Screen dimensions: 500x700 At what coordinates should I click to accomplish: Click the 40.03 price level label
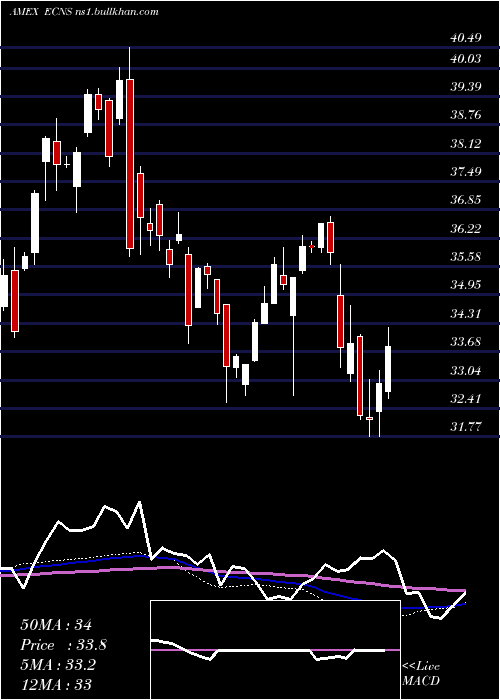click(466, 58)
